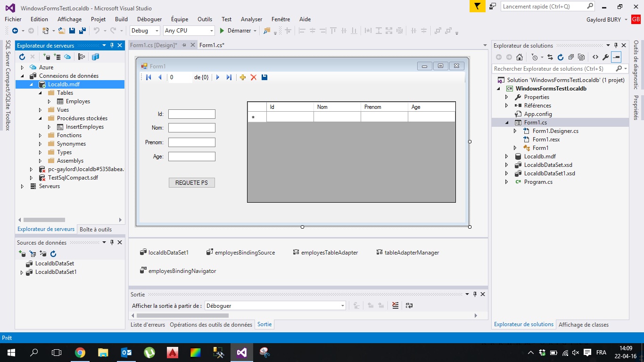
Task: Open the Debug configuration dropdown
Action: 145,31
